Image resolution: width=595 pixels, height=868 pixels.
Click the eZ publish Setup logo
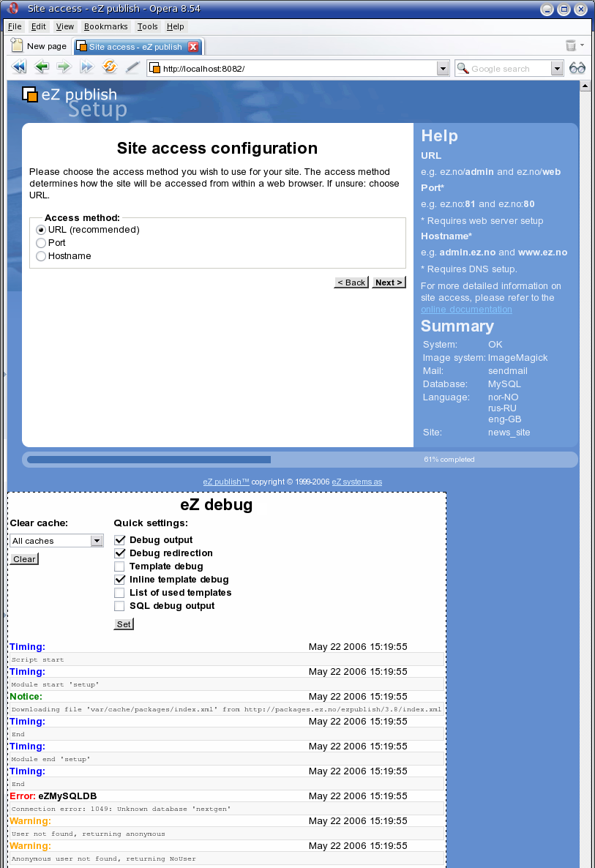click(75, 103)
